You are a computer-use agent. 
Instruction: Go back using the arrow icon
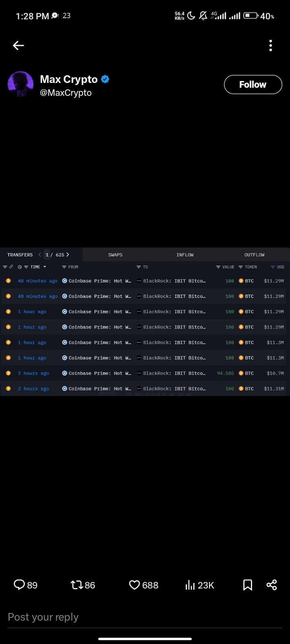19,45
